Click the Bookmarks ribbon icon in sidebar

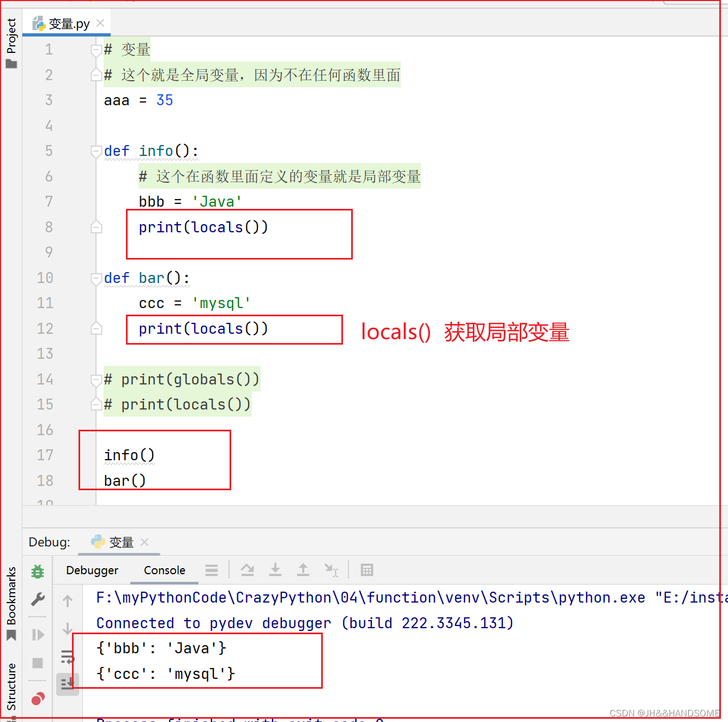pyautogui.click(x=11, y=635)
